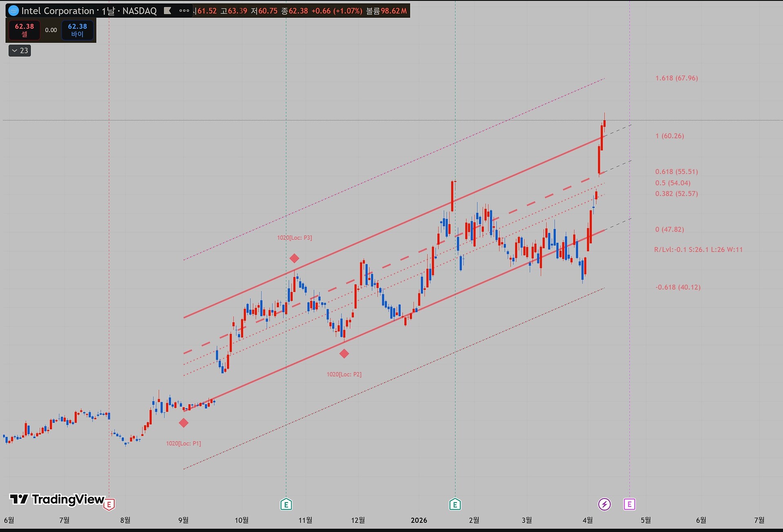Select the red diamond P2 marker
The width and height of the screenshot is (783, 532).
point(344,353)
